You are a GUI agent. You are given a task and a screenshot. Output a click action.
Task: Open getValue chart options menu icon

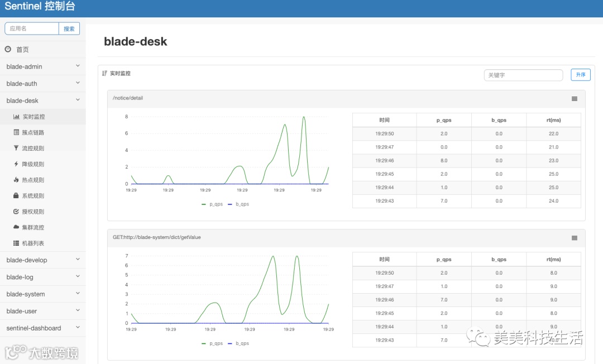(x=574, y=238)
